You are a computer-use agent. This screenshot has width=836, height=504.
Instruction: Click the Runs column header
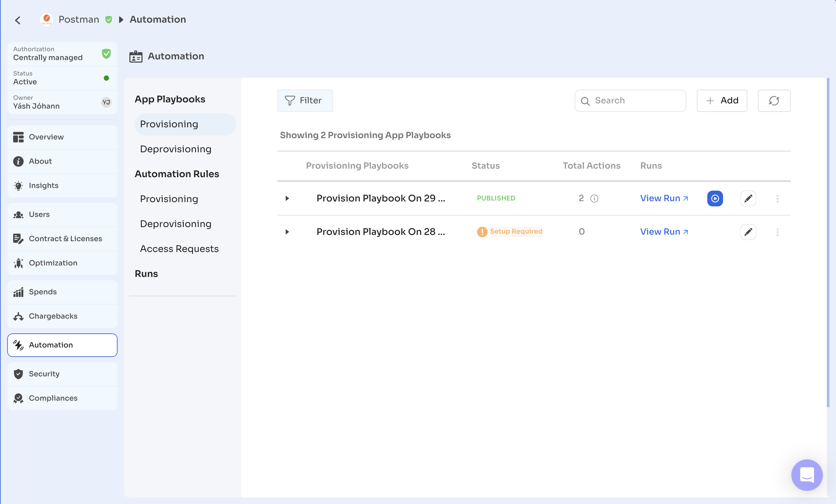point(651,166)
